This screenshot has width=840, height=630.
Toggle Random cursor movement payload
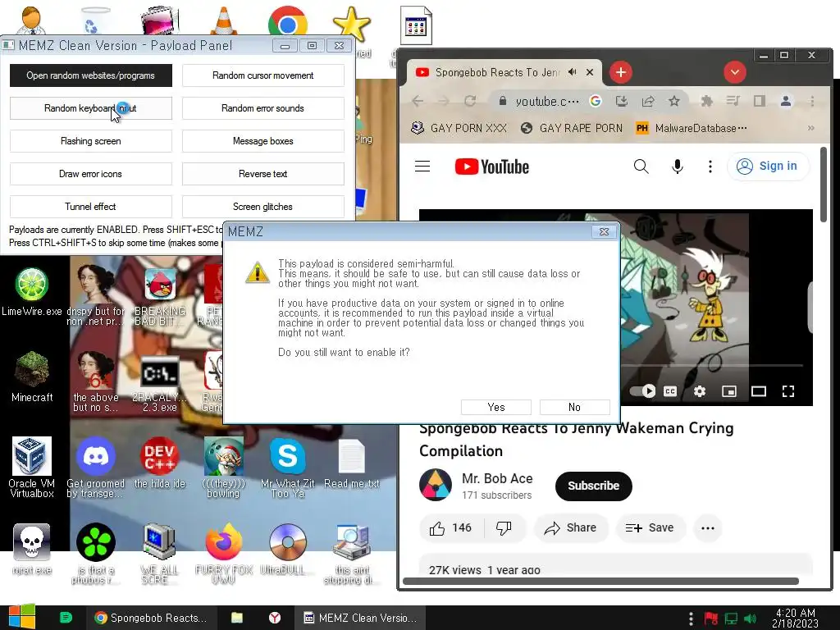point(263,75)
